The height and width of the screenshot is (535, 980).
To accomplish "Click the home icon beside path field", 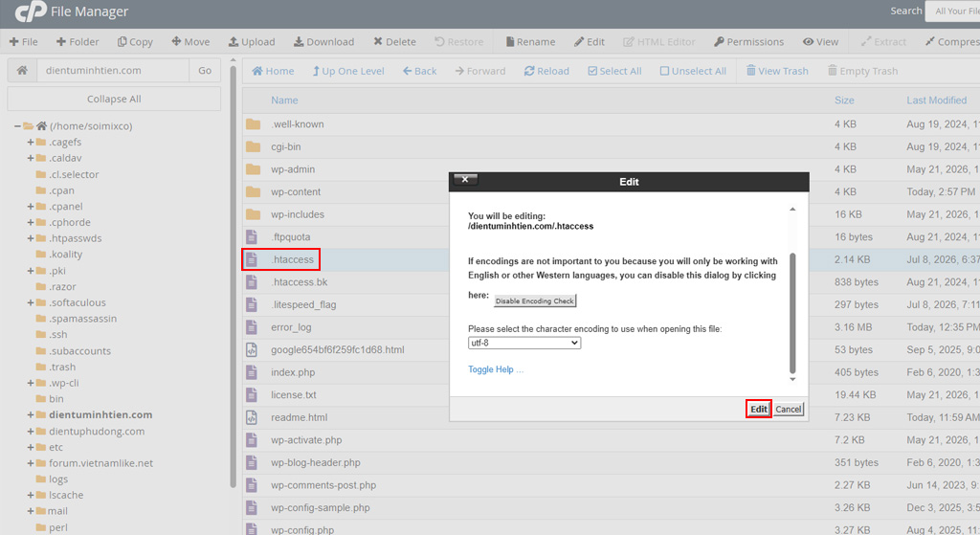I will pyautogui.click(x=22, y=71).
